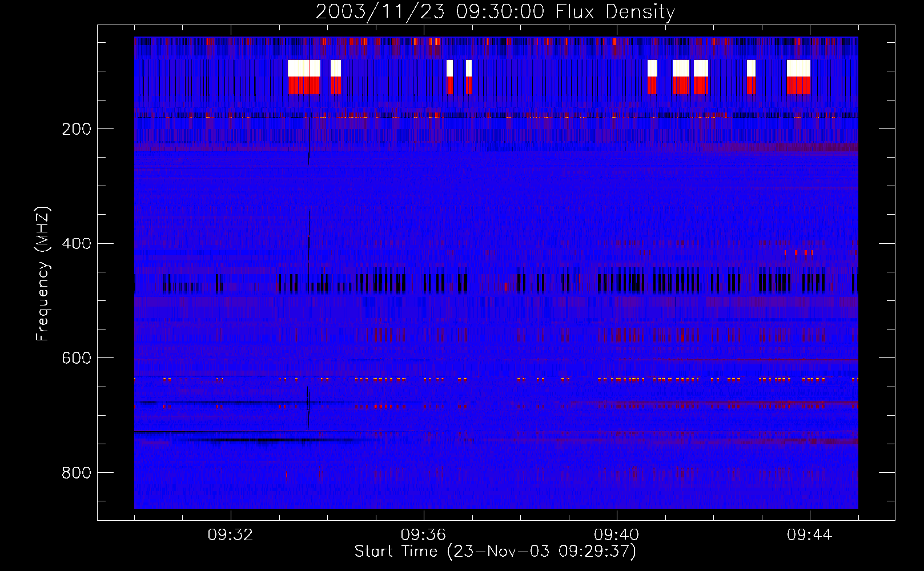Click the 09:32 time tick label
Viewport: 924px width, 571px height.
point(230,535)
